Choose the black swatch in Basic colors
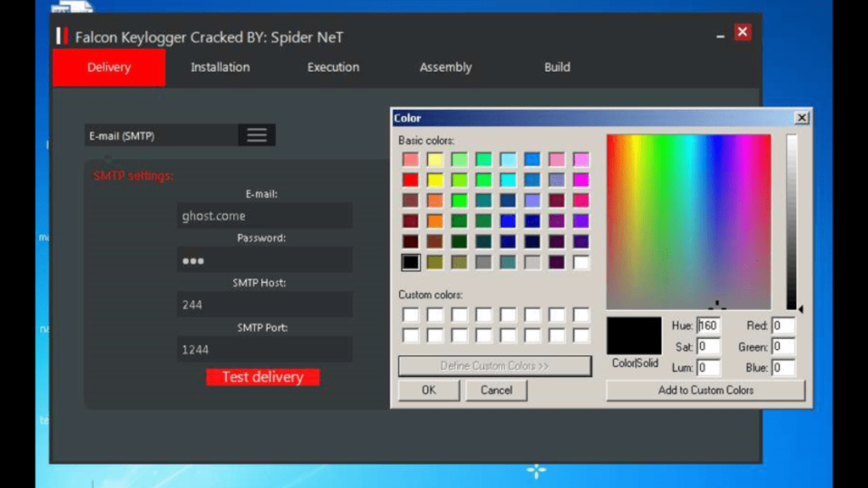 [x=411, y=263]
